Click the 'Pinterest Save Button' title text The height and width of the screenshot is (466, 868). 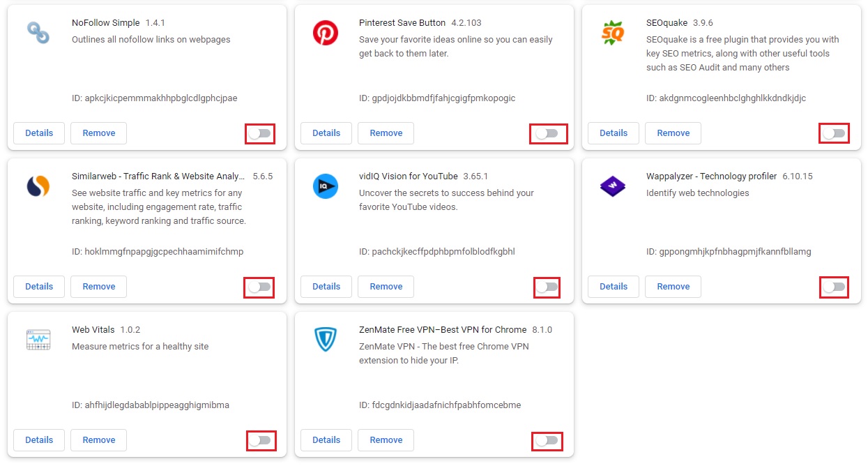[402, 23]
